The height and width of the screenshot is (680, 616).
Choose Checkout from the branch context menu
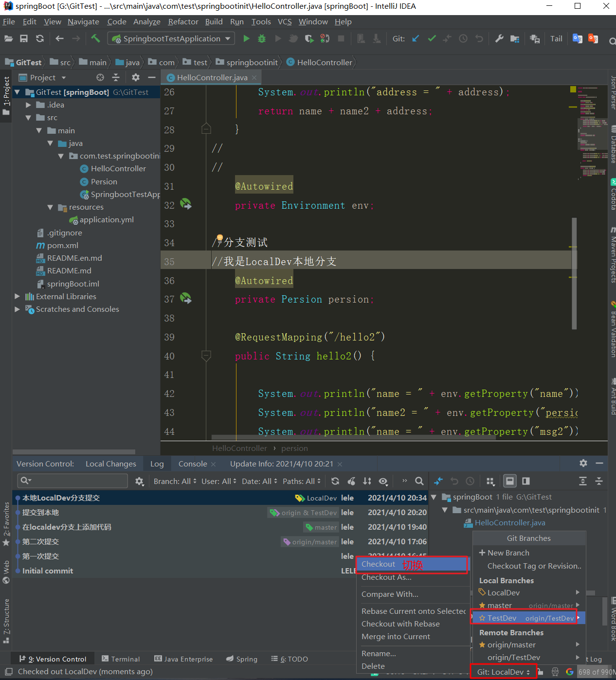[379, 564]
